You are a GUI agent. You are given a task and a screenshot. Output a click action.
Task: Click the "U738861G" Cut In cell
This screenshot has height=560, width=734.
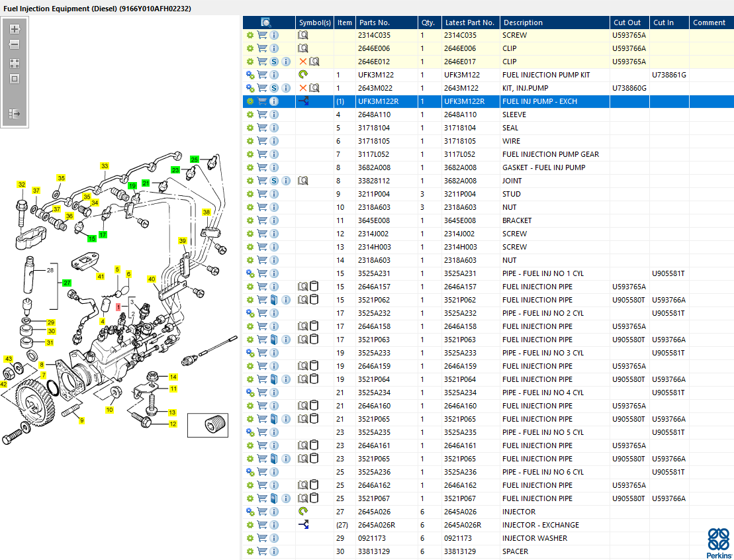[x=669, y=75]
